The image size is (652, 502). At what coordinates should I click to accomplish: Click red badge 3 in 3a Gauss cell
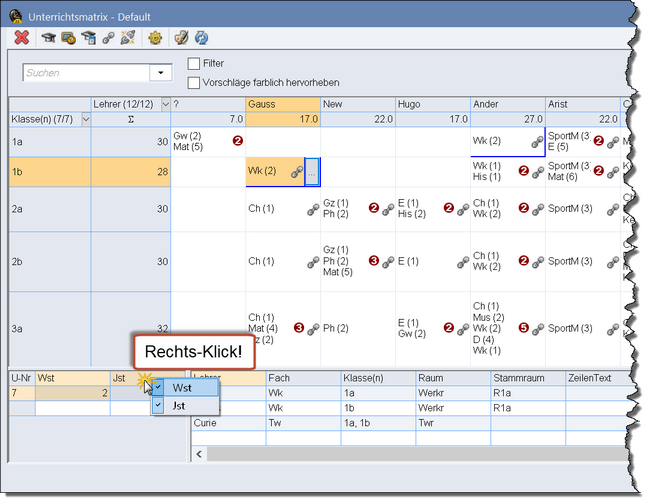point(299,328)
